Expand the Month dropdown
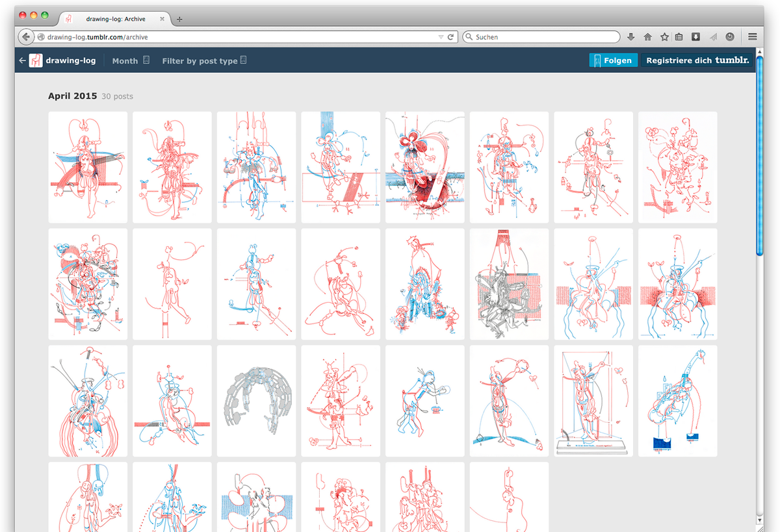 131,60
